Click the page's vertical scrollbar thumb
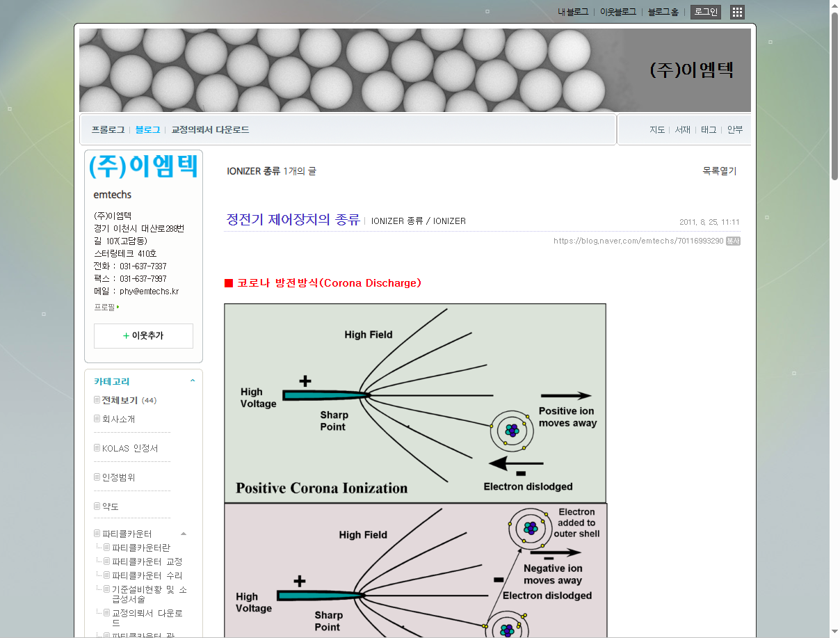 pos(834,97)
